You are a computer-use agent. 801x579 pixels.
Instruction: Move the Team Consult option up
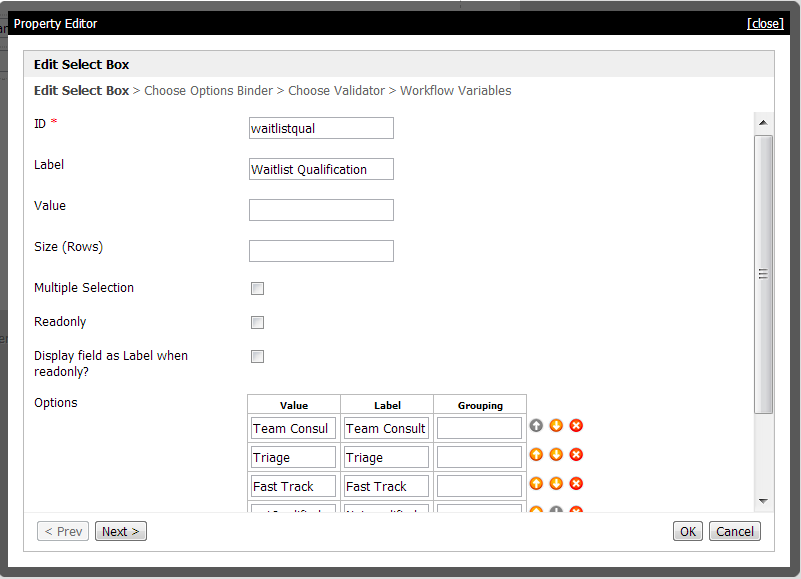coord(536,426)
